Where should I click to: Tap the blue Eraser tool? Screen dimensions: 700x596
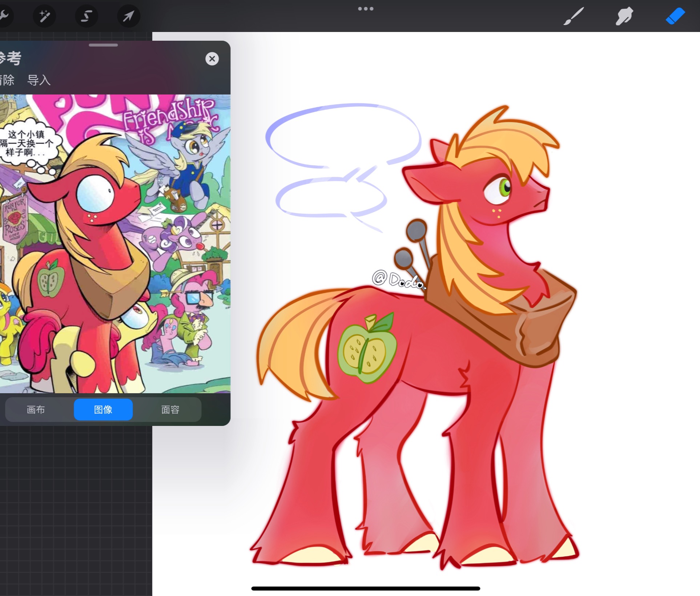(x=675, y=16)
